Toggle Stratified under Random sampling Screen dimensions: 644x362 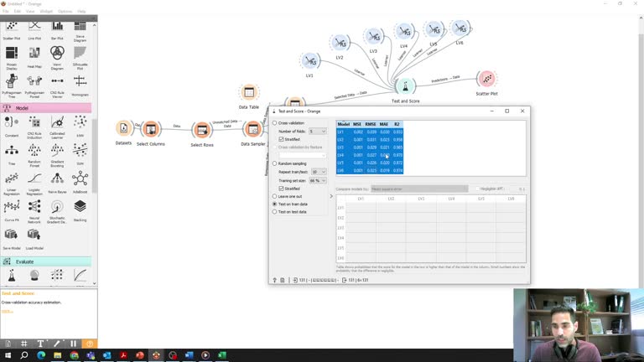(x=282, y=189)
